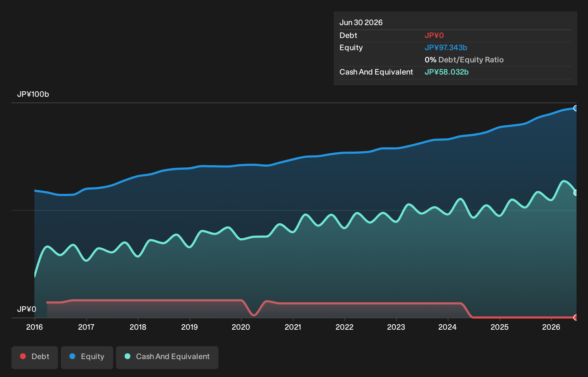
Task: Click the JP¥58.032b cash value
Action: pos(447,72)
